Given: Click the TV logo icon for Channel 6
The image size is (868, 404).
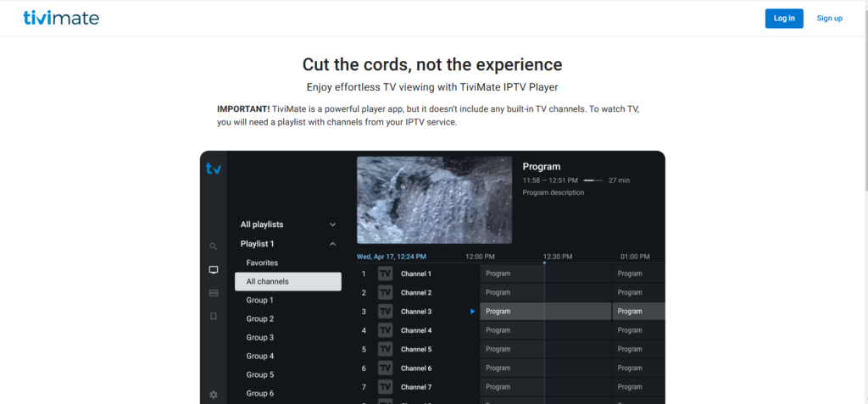Looking at the screenshot, I should (386, 368).
